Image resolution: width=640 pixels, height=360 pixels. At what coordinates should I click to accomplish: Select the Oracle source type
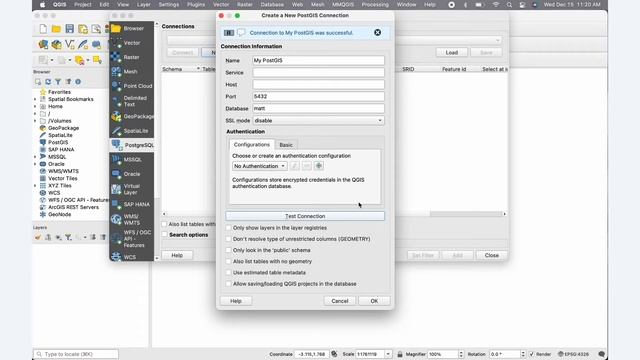point(132,174)
